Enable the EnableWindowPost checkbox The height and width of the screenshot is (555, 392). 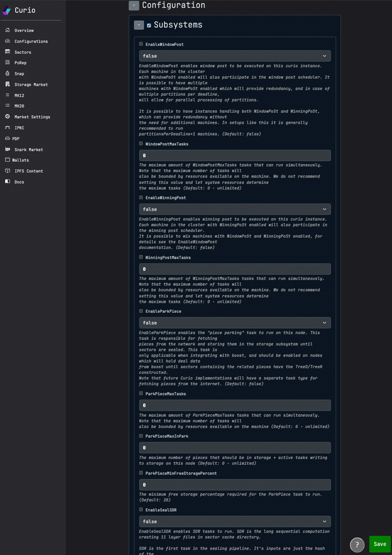[141, 44]
